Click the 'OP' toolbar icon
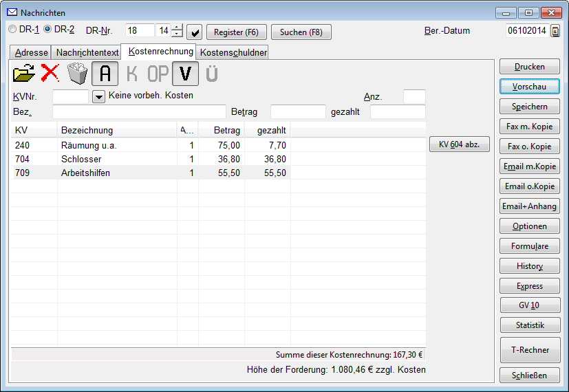569x392 pixels. [158, 74]
